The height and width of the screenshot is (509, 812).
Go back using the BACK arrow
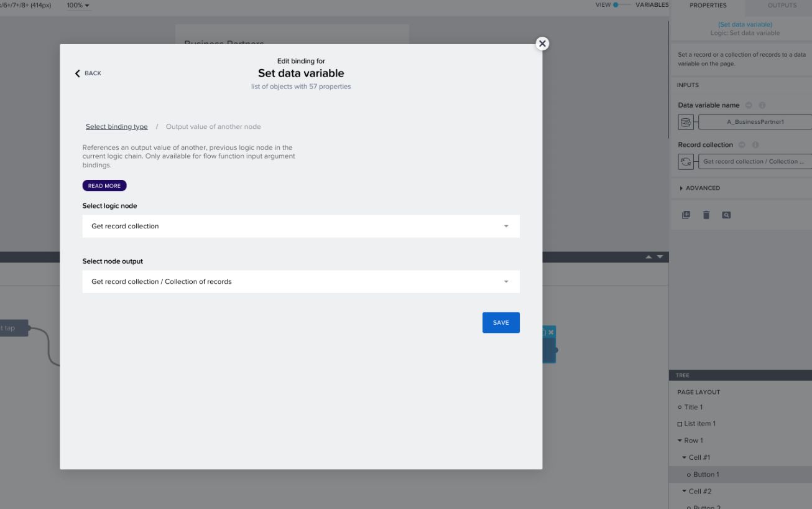88,73
